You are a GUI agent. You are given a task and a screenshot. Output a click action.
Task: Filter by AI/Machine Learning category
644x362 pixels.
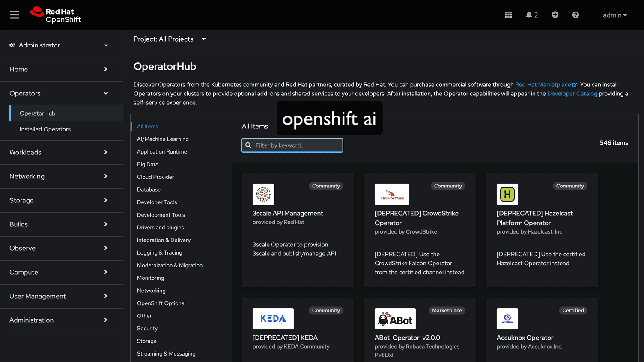coord(163,139)
